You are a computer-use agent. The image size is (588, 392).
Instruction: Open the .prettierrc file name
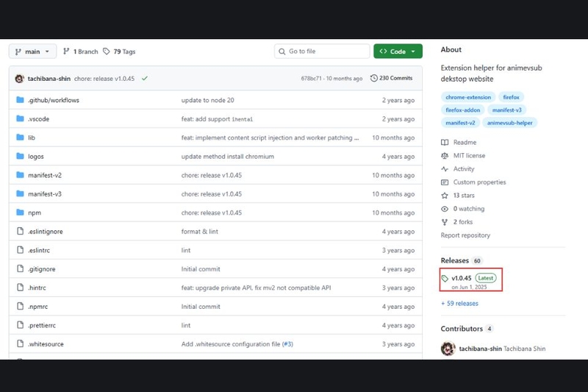tap(42, 325)
